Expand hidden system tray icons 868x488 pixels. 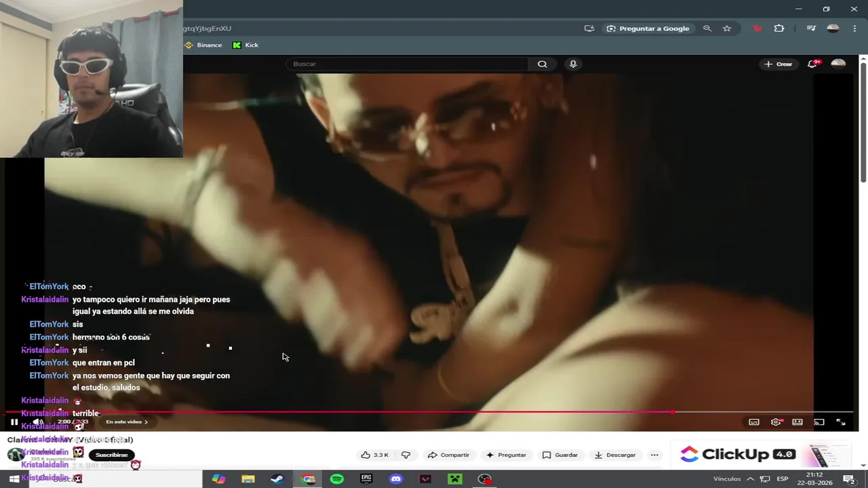(x=750, y=479)
